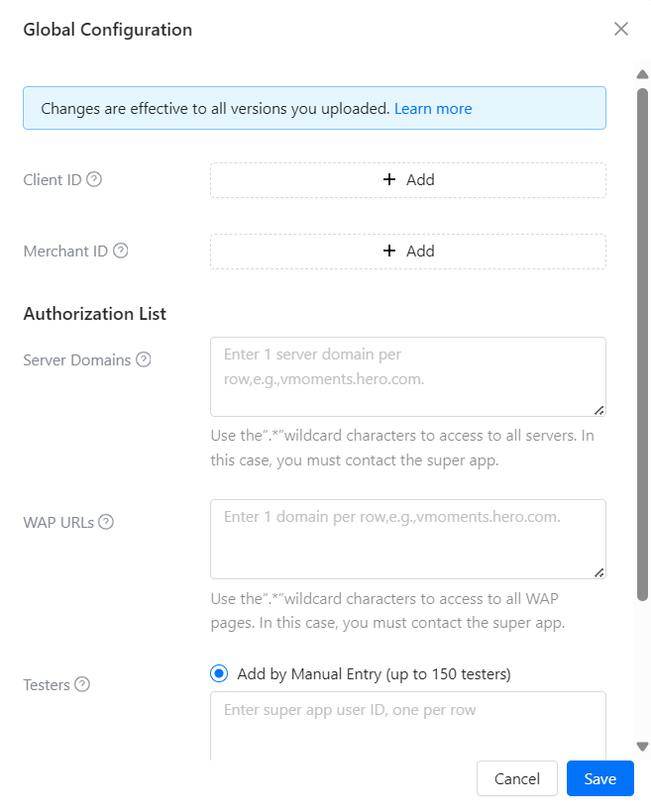Open the Learn more link
Viewport: 651px width, 812px height.
click(x=433, y=109)
